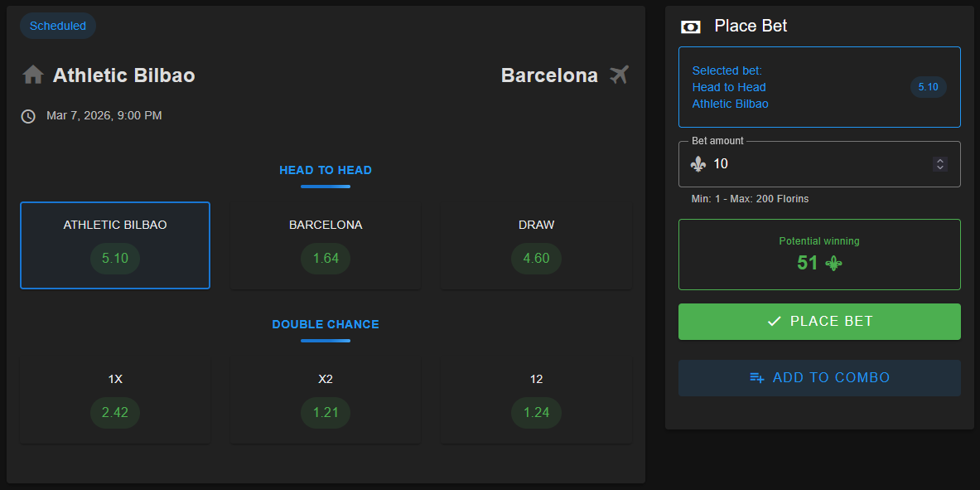Click the florin icon beside the potential winning value
Viewport: 980px width, 490px height.
(x=833, y=263)
